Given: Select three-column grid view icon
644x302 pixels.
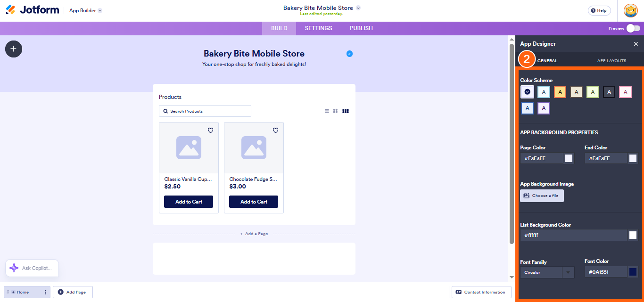Looking at the screenshot, I should pyautogui.click(x=346, y=111).
